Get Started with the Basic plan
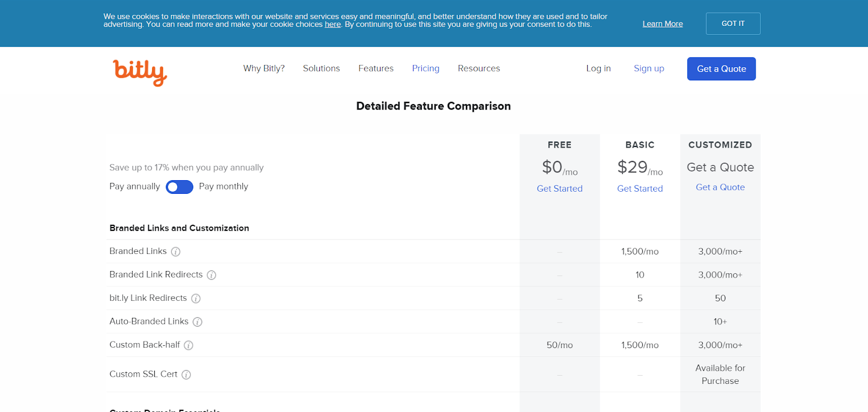Viewport: 868px width, 412px height. [x=640, y=188]
